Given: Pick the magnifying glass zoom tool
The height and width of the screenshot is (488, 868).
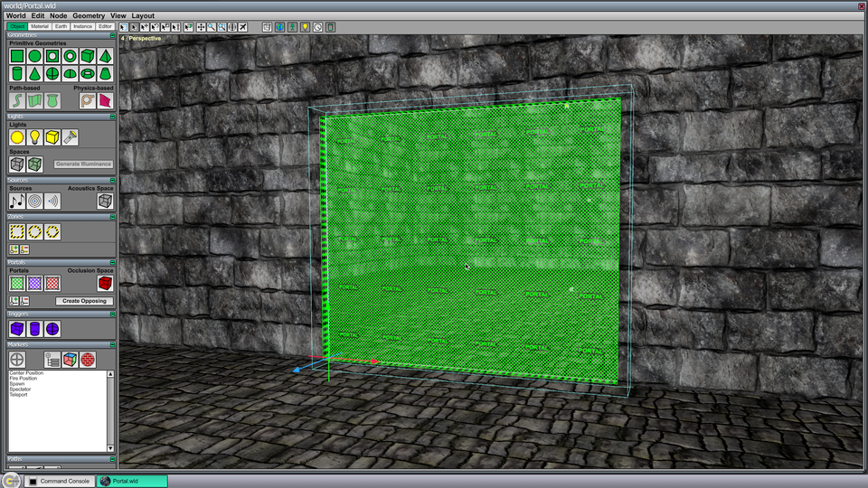Looking at the screenshot, I should coord(212,27).
